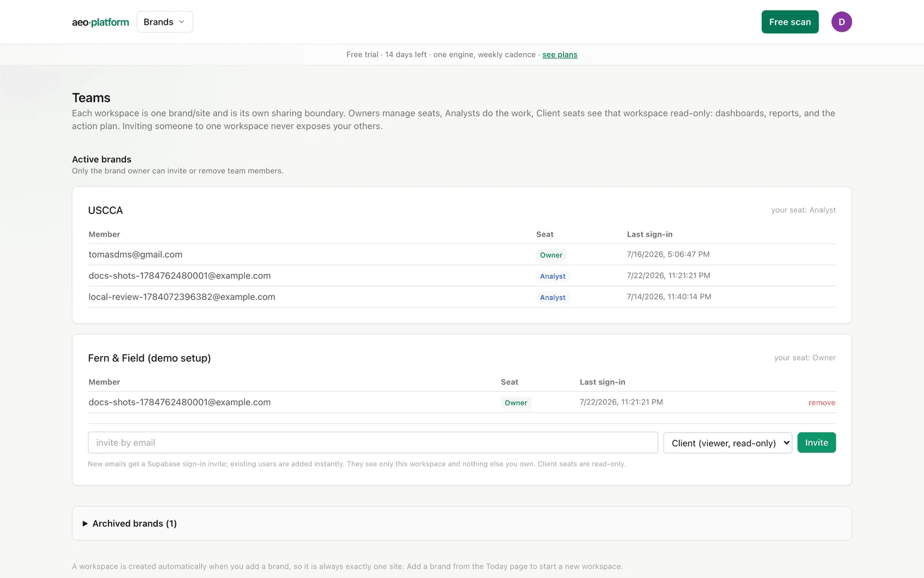Open the Brands dropdown menu

[165, 22]
